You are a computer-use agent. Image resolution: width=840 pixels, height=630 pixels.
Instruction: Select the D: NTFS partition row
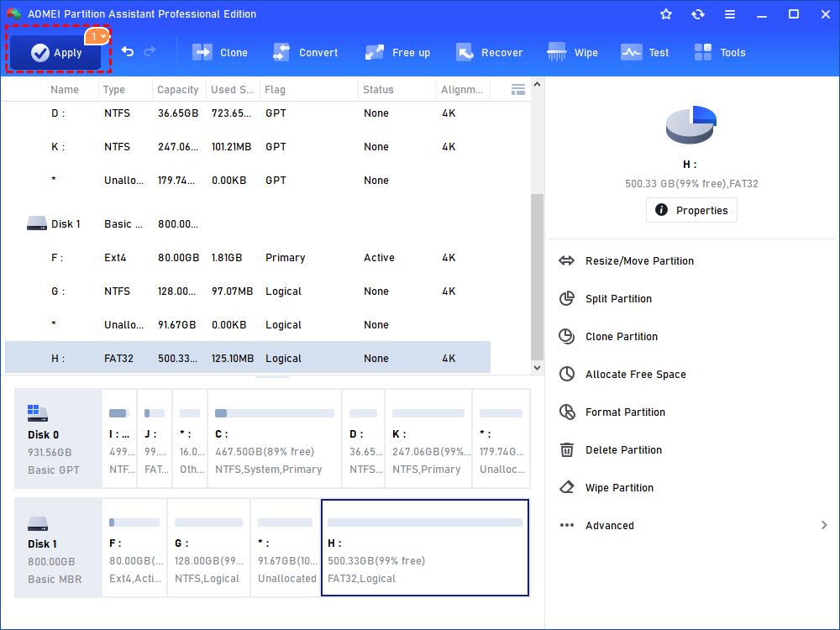pos(248,113)
